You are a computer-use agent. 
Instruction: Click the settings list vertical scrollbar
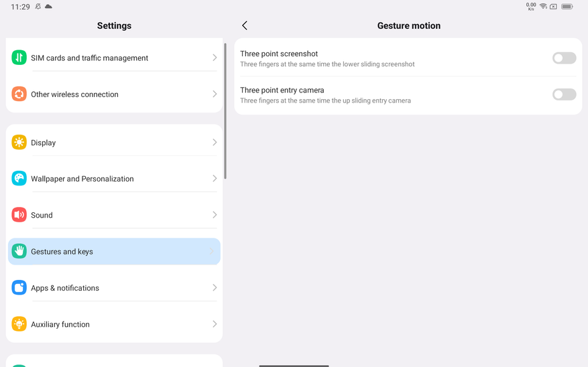pyautogui.click(x=225, y=111)
